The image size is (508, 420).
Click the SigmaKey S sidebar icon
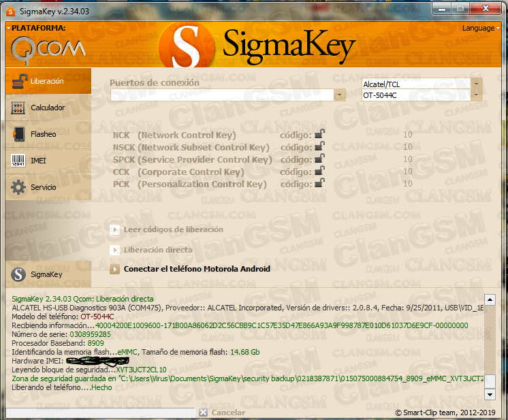[x=18, y=274]
